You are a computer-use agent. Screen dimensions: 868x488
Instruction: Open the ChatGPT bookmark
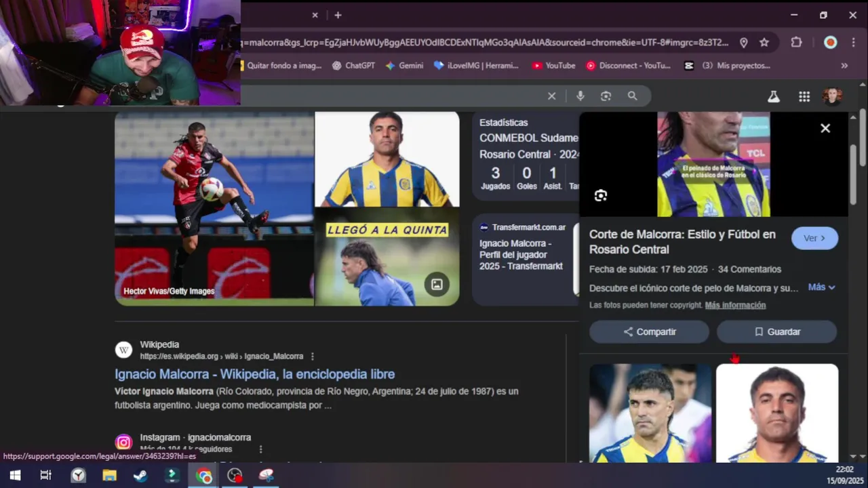(353, 66)
